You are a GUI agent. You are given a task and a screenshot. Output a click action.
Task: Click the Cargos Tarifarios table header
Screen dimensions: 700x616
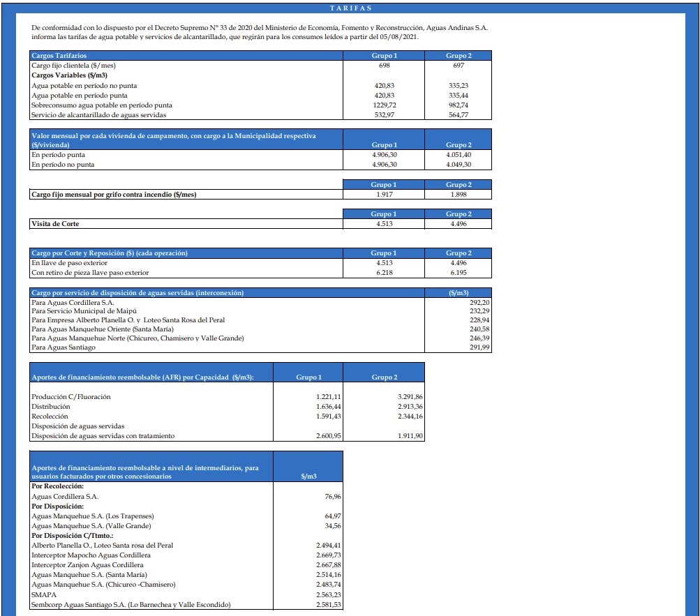click(59, 55)
